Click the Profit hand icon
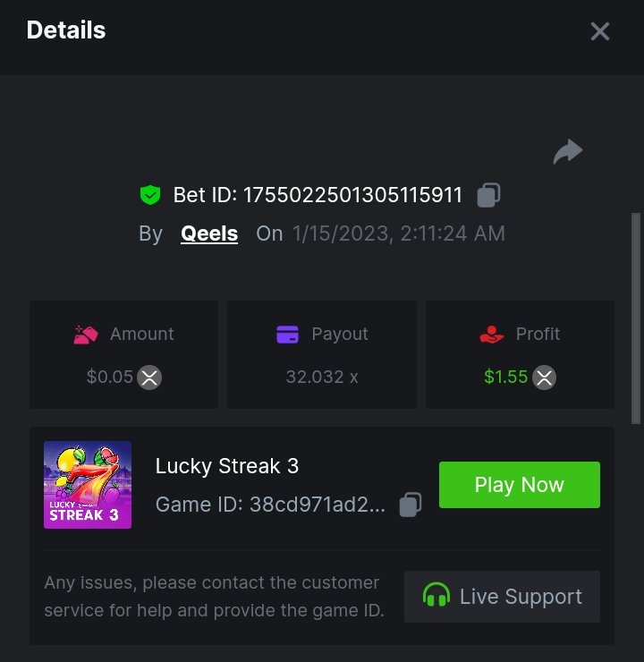The width and height of the screenshot is (644, 662). [492, 335]
